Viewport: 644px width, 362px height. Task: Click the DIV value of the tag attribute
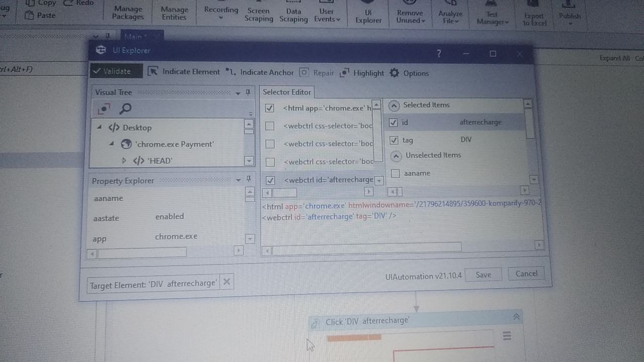coord(466,140)
